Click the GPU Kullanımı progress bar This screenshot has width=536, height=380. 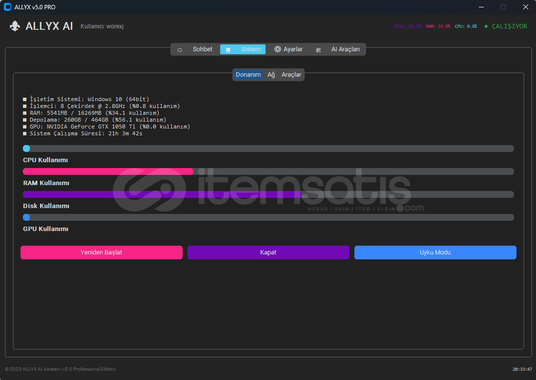(268, 217)
